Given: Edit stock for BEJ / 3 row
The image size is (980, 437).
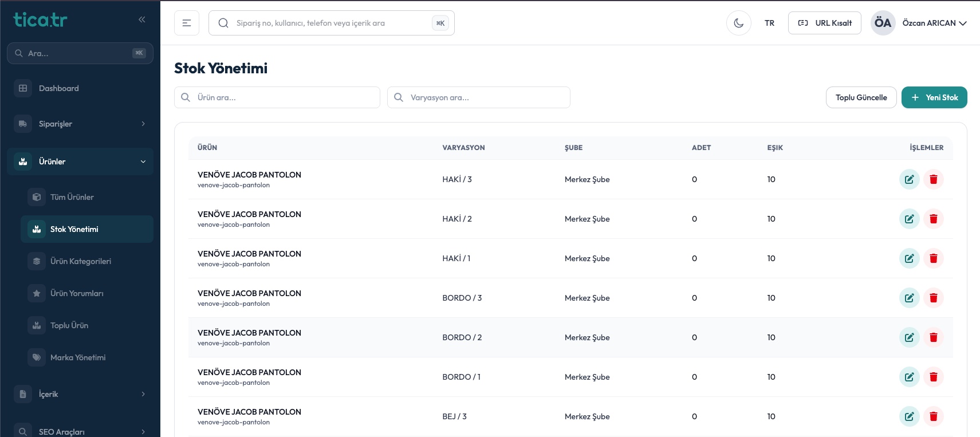Looking at the screenshot, I should 909,416.
